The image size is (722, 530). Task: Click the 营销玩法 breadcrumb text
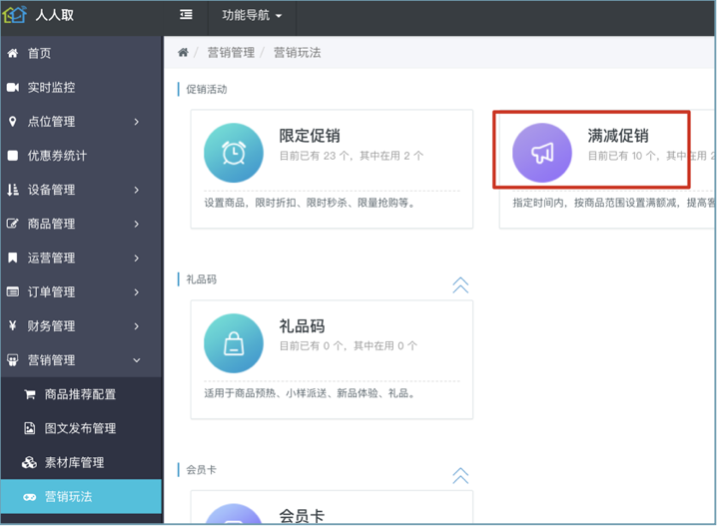click(x=297, y=52)
